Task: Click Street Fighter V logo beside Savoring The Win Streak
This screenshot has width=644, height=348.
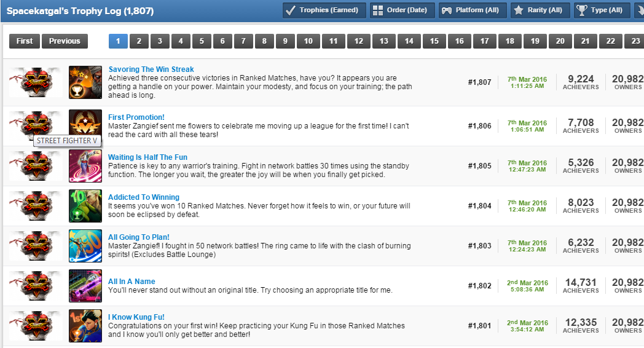Action: (x=36, y=82)
